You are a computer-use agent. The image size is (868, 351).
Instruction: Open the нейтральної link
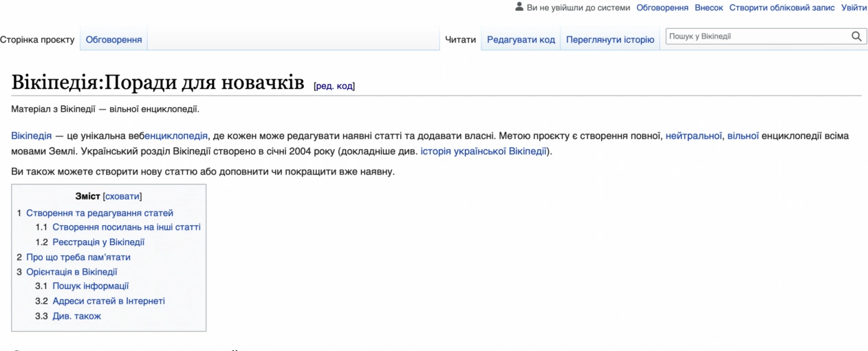694,136
